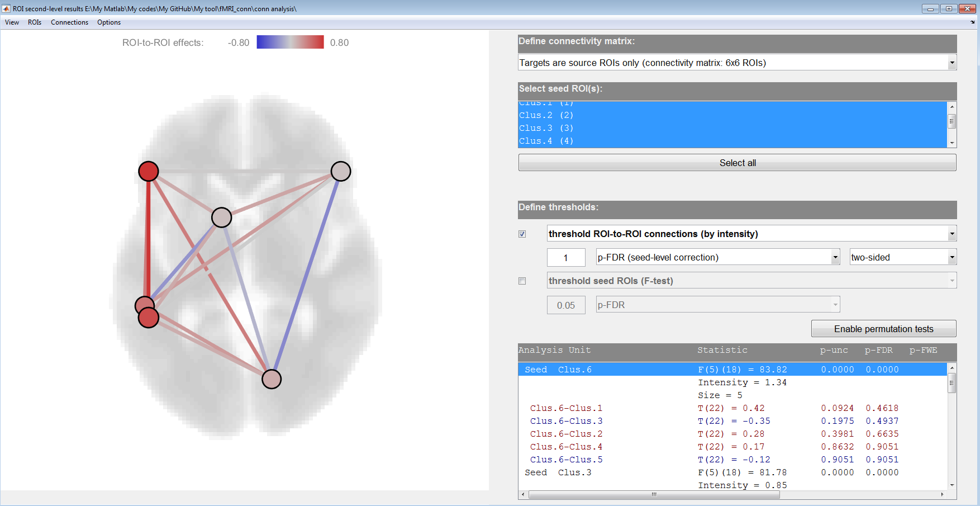The width and height of the screenshot is (980, 506).
Task: Open the Connections menu
Action: click(x=69, y=22)
